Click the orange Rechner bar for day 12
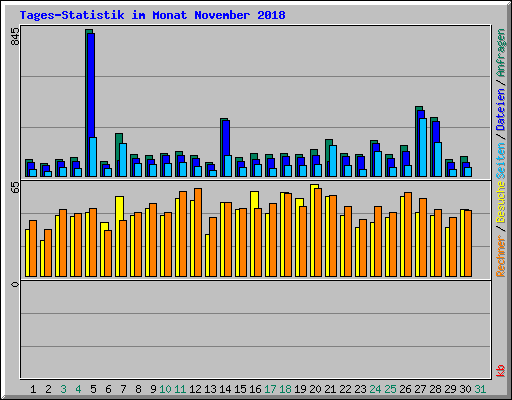512x400 pixels. tap(198, 232)
